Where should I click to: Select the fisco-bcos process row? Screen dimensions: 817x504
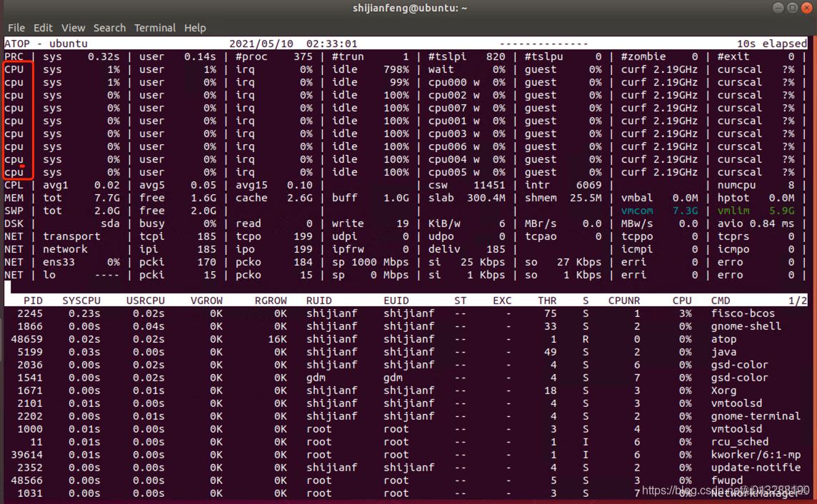coord(406,313)
